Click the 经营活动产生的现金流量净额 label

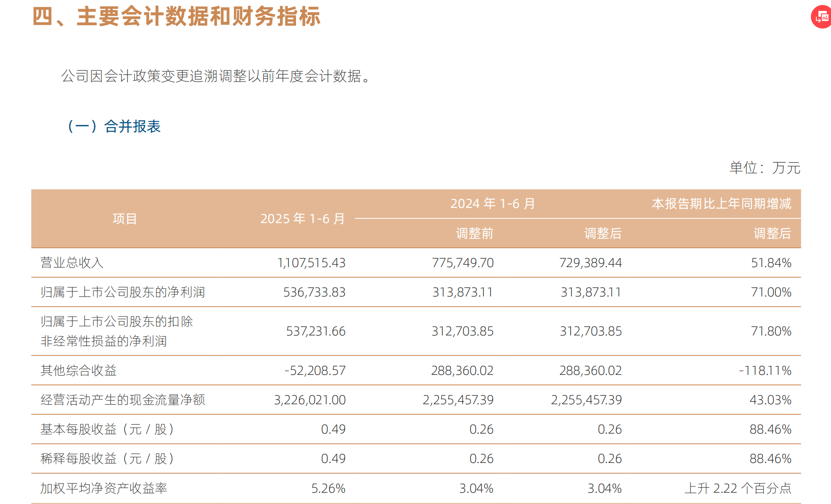(123, 400)
